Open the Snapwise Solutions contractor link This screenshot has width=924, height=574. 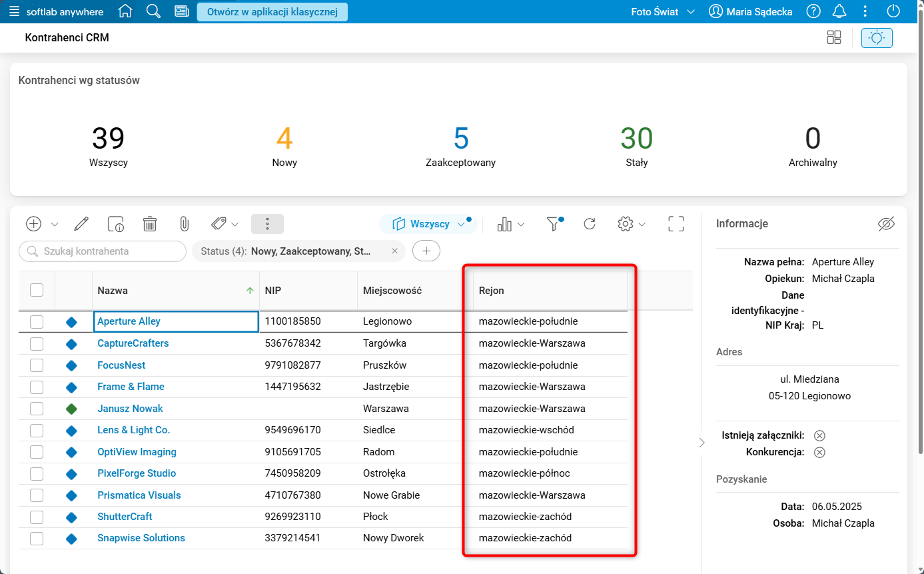click(x=141, y=538)
